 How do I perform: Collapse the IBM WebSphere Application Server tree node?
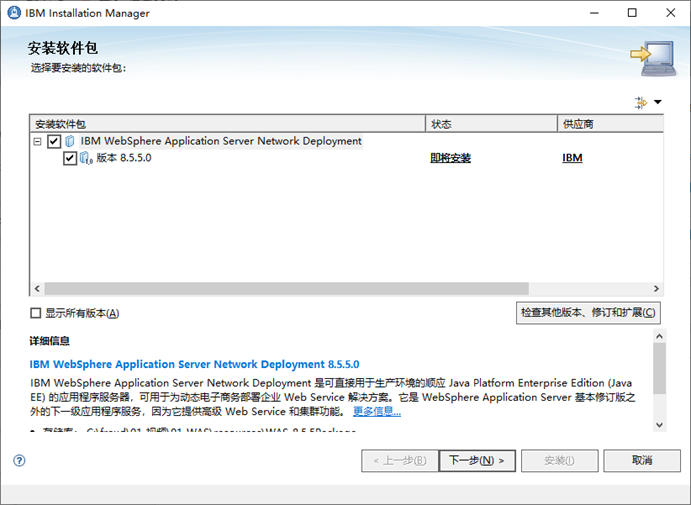coord(37,141)
